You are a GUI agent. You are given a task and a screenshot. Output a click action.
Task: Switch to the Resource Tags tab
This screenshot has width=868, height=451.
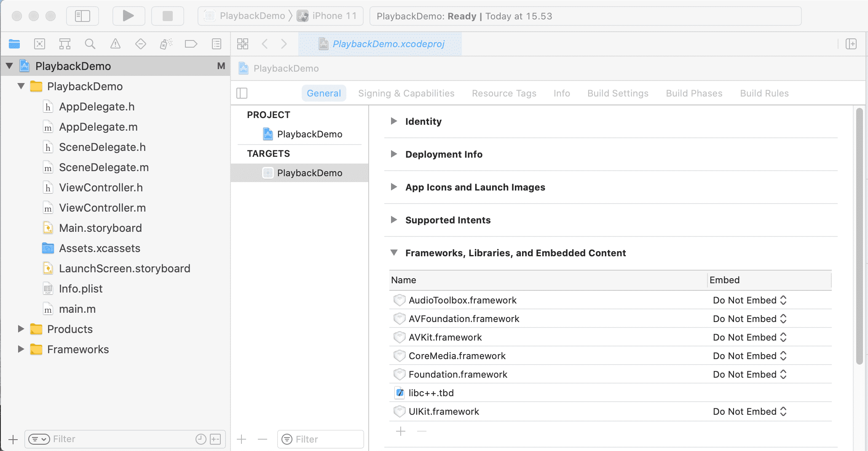[x=504, y=93]
